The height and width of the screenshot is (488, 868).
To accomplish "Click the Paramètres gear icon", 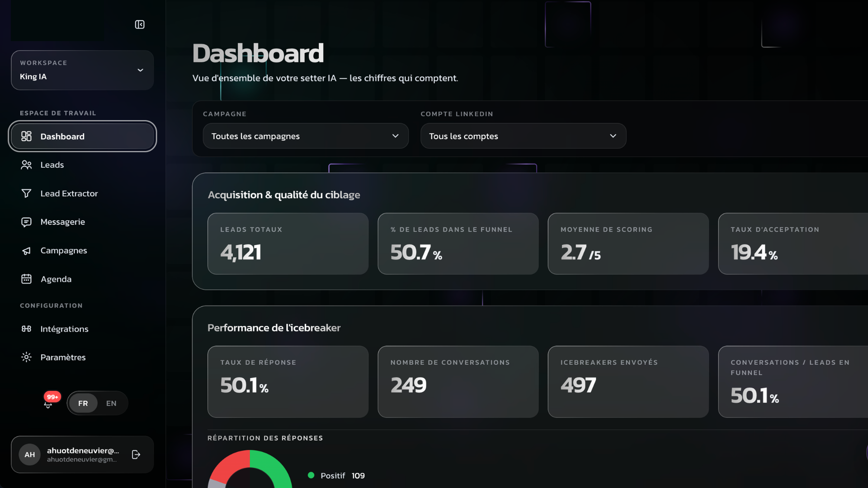I will pos(26,357).
